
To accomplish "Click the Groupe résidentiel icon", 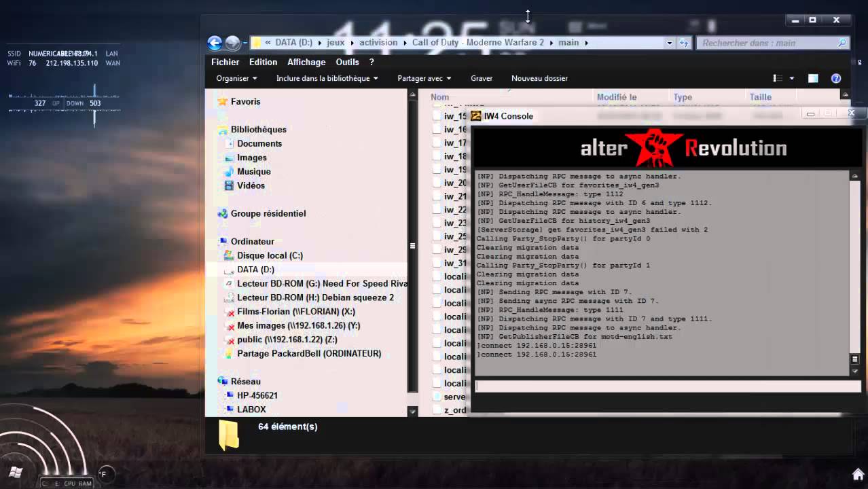I will tap(222, 213).
